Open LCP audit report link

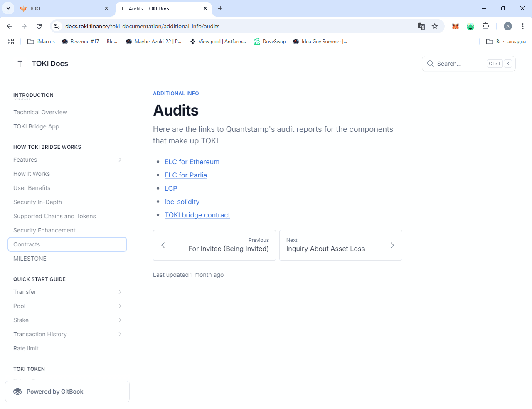(x=171, y=188)
